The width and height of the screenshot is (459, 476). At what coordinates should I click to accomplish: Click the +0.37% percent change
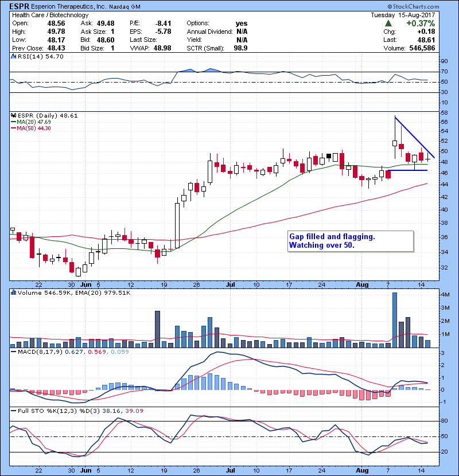[x=421, y=24]
